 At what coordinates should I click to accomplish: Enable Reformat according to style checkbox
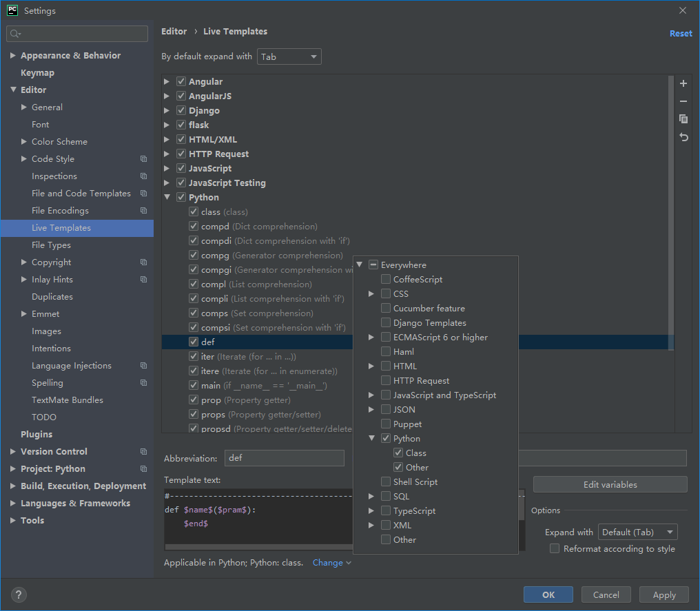coord(555,548)
